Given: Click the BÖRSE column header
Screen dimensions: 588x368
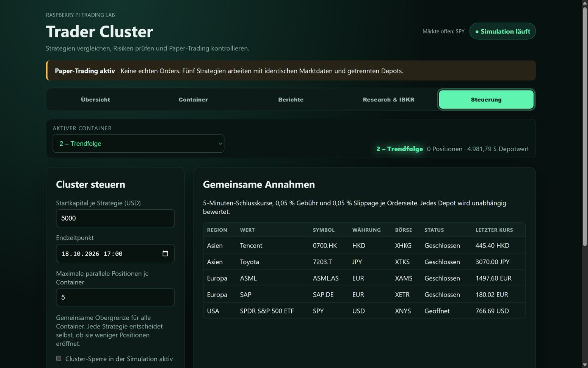Looking at the screenshot, I should pos(404,230).
